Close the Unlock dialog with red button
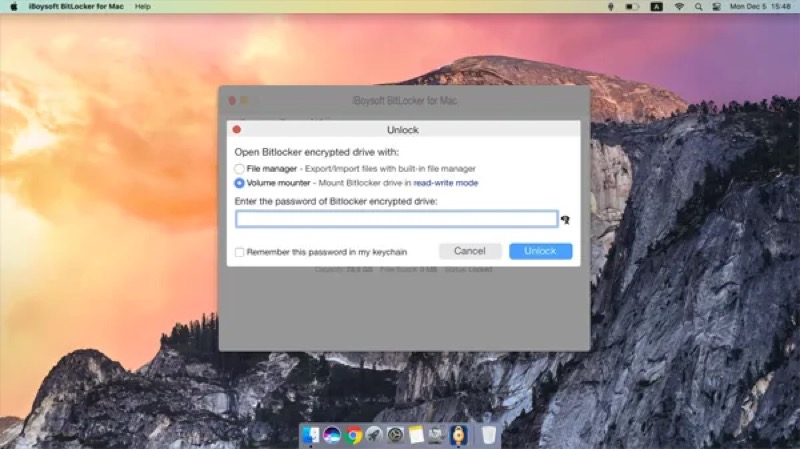800x449 pixels. (x=236, y=130)
